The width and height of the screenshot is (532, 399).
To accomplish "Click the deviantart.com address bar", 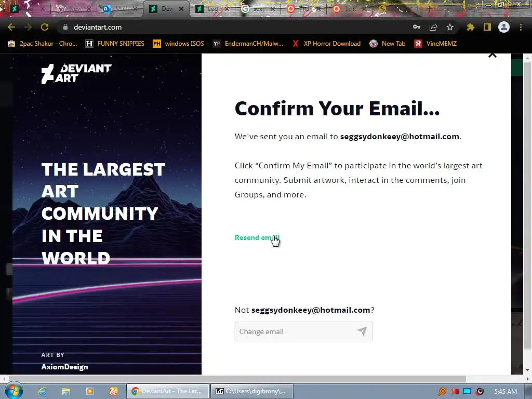I will click(234, 27).
